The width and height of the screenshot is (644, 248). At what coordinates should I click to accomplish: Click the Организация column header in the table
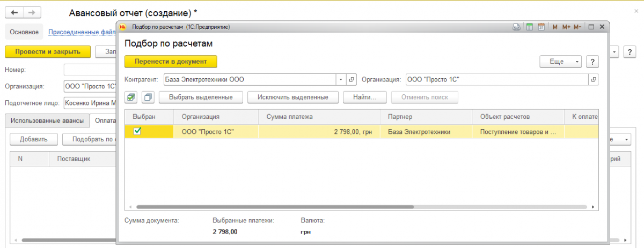[x=216, y=116]
